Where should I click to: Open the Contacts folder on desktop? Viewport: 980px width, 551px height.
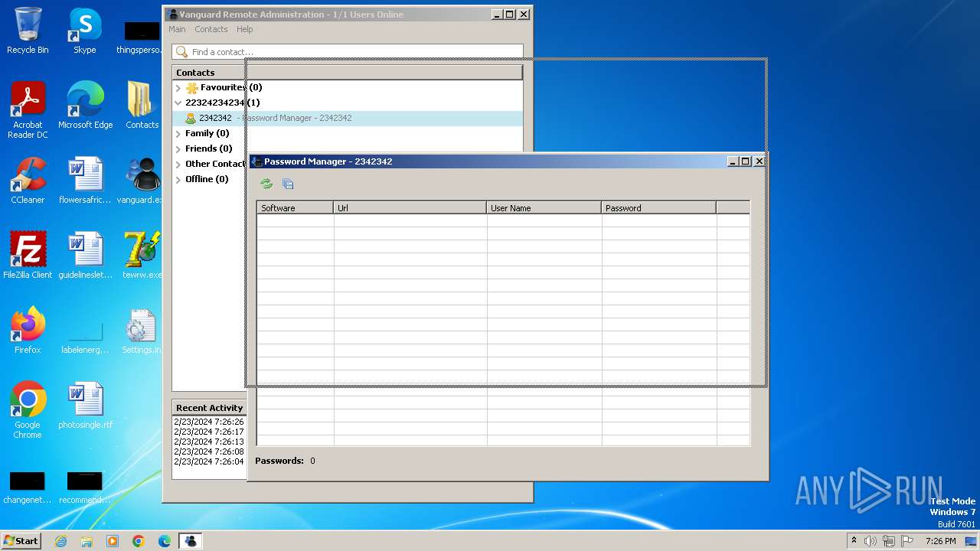click(142, 106)
